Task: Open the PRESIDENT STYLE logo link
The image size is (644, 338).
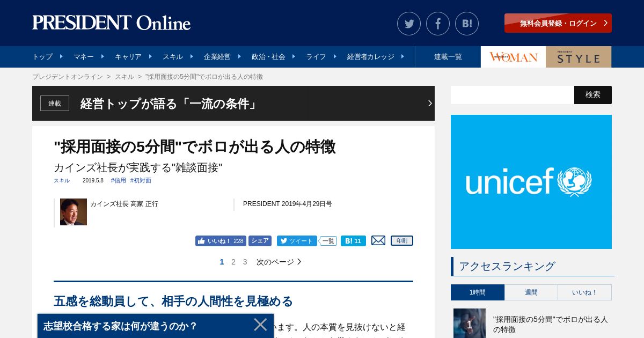Action: click(x=579, y=57)
